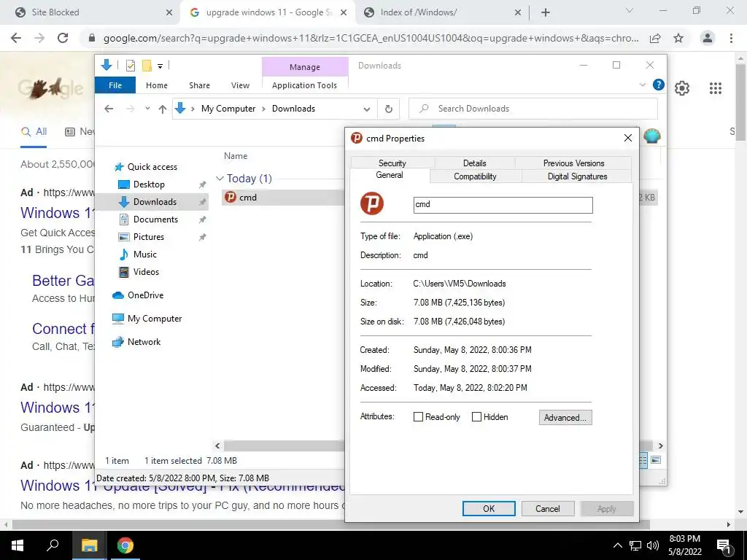This screenshot has height=560, width=747.
Task: Go up one folder level in Explorer
Action: pos(163,109)
